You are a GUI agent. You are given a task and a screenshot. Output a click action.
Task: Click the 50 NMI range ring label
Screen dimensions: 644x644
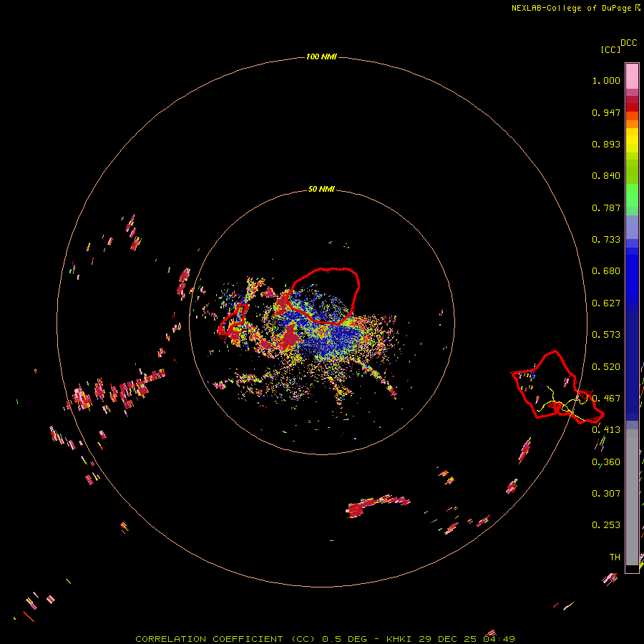[x=321, y=190]
